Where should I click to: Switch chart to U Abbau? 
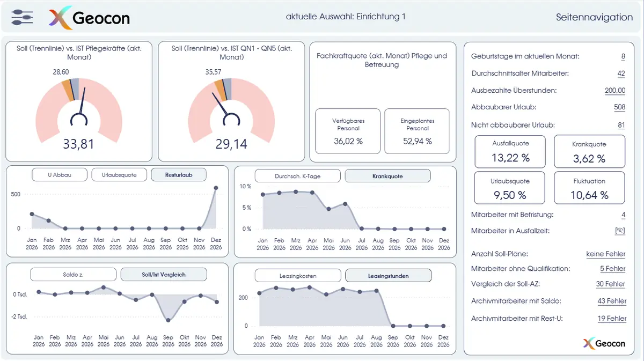pos(59,175)
